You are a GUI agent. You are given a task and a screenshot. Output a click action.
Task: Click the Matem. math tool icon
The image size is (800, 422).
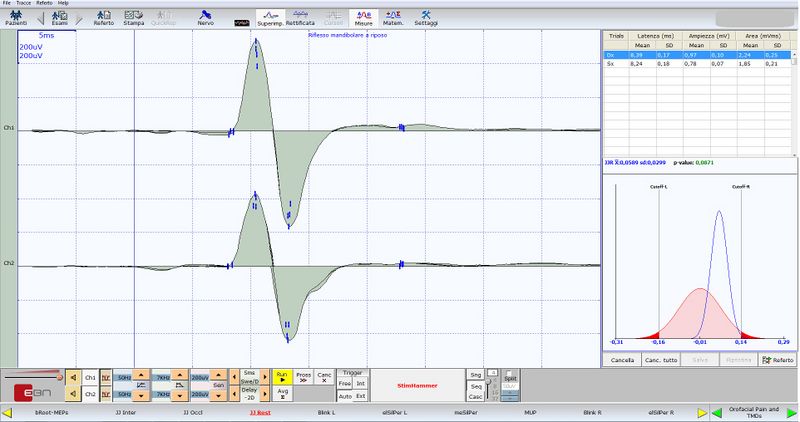[x=394, y=17]
